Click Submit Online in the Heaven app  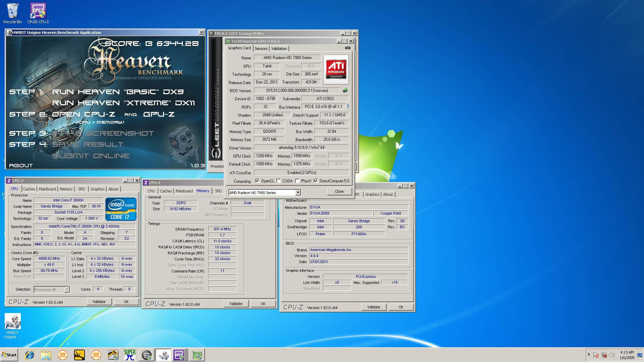[x=91, y=156]
